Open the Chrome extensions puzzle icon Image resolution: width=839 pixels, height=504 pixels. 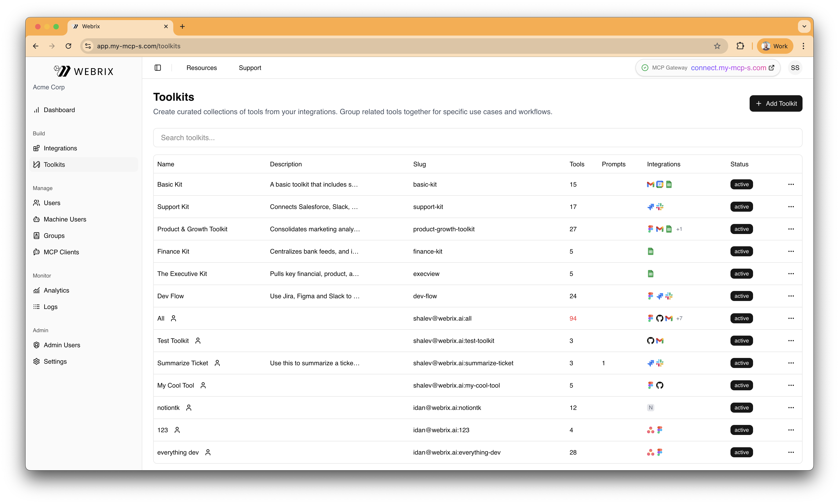[740, 46]
